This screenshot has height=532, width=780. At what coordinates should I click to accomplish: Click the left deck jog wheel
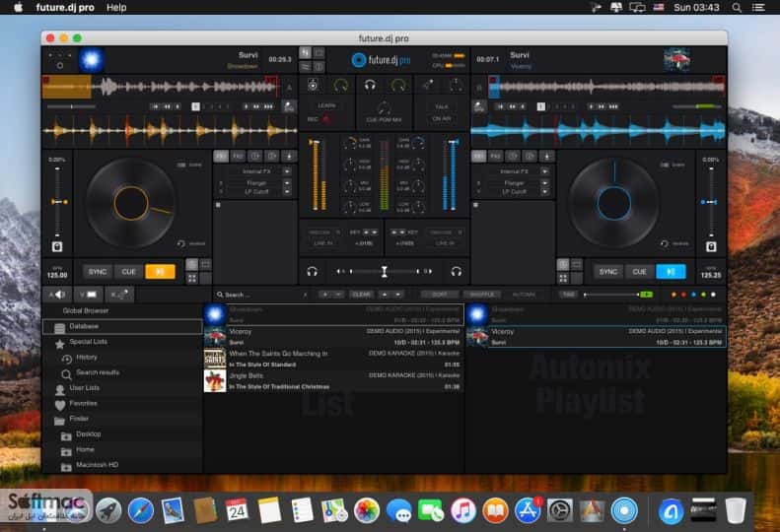click(x=131, y=203)
